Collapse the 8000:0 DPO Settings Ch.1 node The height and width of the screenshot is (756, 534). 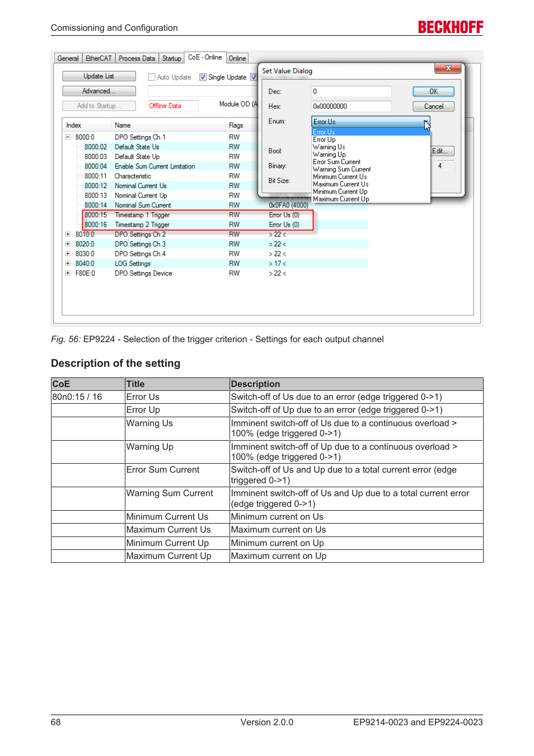(x=68, y=137)
